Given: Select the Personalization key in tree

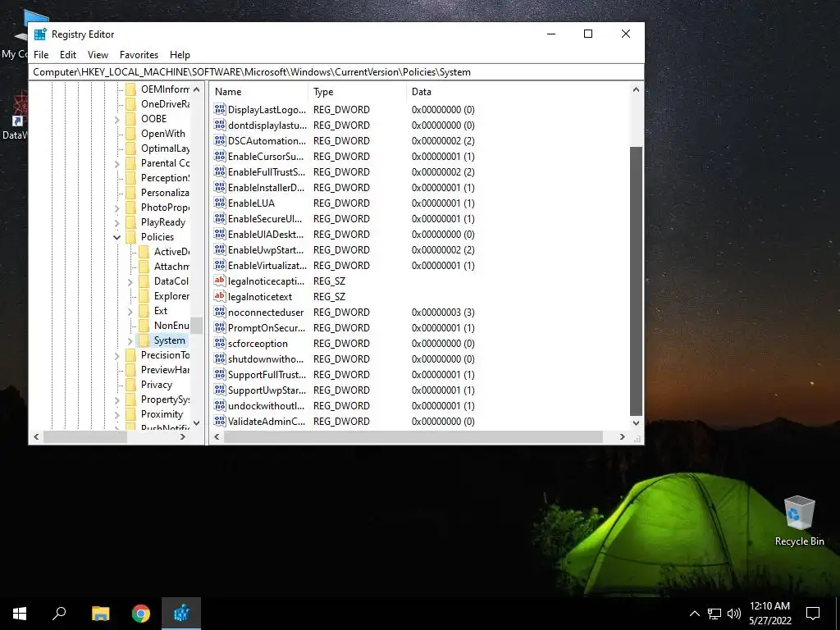Looking at the screenshot, I should point(165,192).
